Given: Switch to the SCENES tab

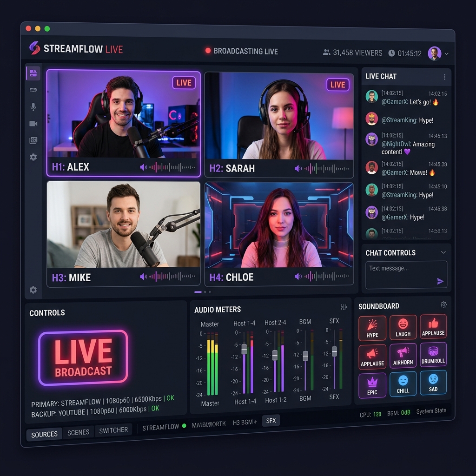Looking at the screenshot, I should (x=78, y=432).
